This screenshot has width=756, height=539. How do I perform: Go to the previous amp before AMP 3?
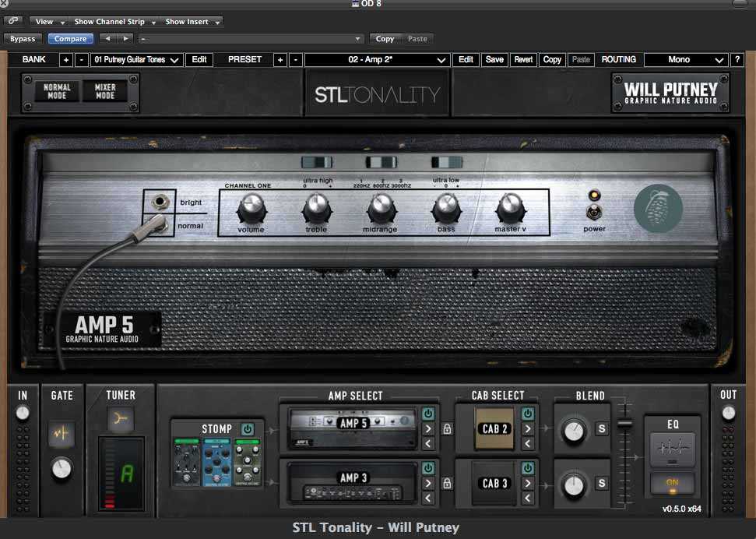pos(428,498)
